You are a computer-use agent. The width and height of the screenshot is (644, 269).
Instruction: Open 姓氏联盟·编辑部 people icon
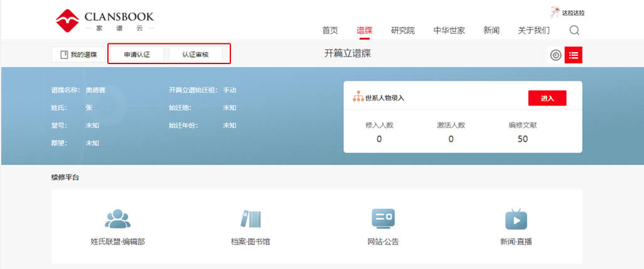pos(117,219)
